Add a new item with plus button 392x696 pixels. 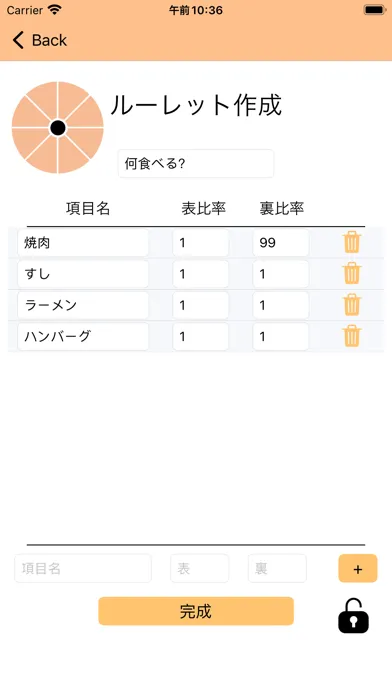click(x=358, y=568)
